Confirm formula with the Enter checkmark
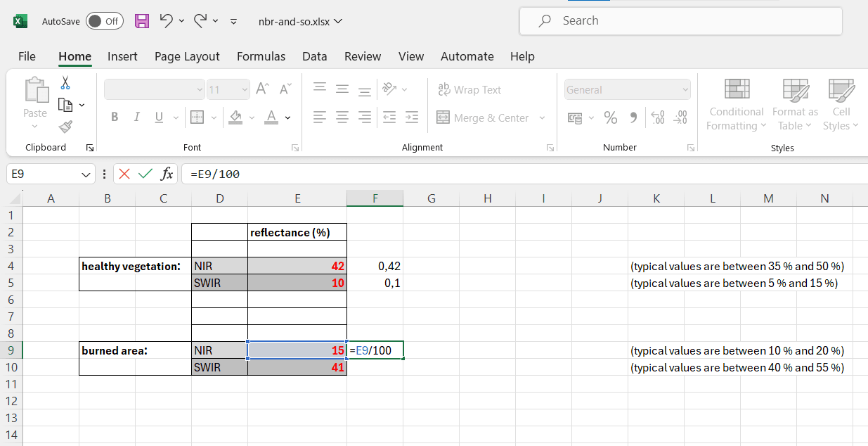The width and height of the screenshot is (868, 446). point(145,174)
